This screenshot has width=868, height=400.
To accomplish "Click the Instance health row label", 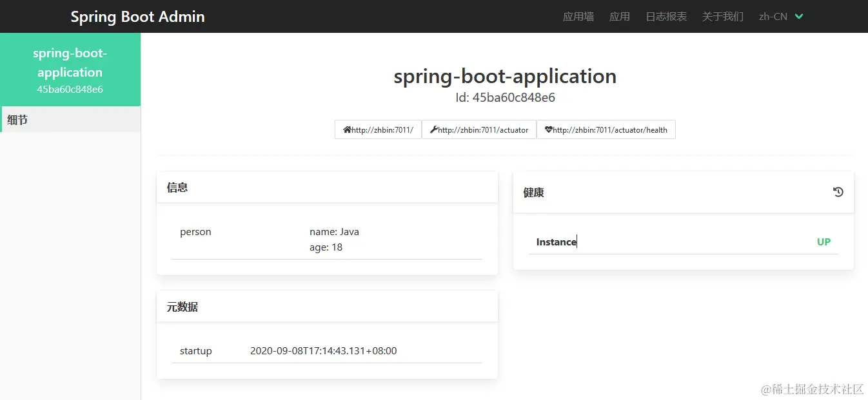I will [x=557, y=242].
